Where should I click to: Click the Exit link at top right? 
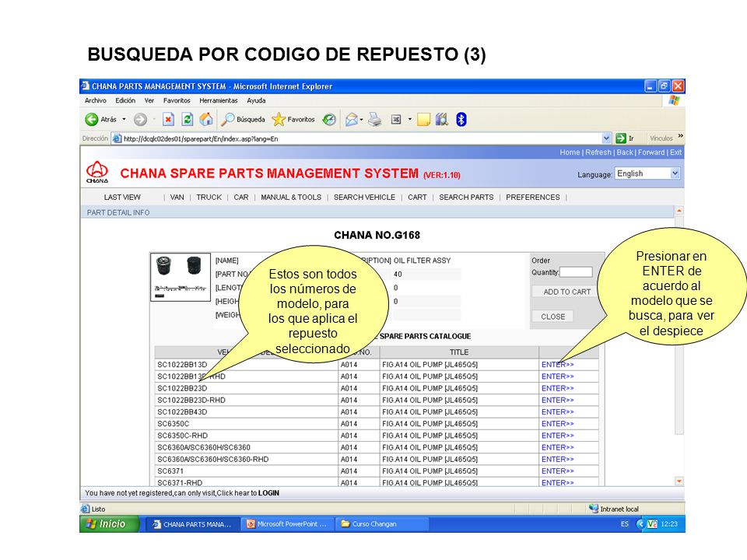coord(675,152)
